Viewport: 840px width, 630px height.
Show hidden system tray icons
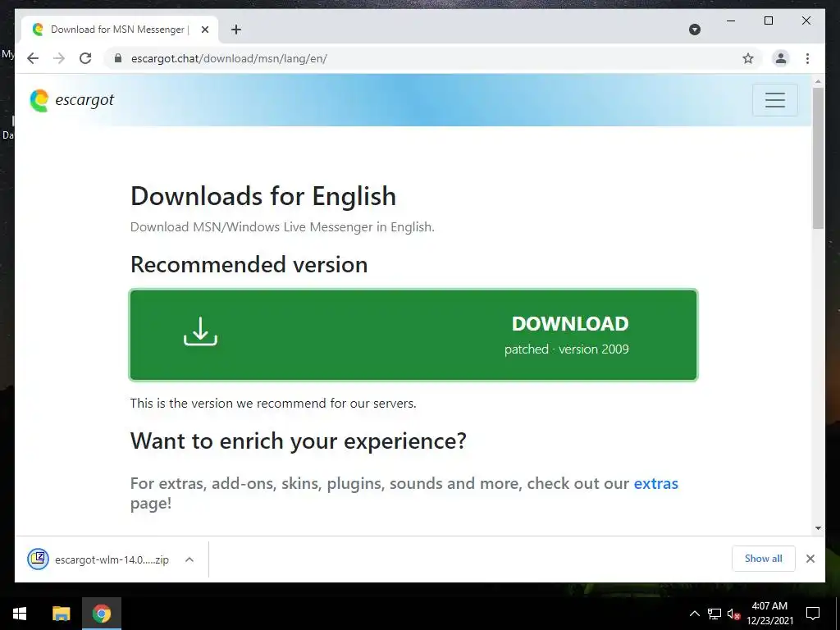(x=694, y=614)
